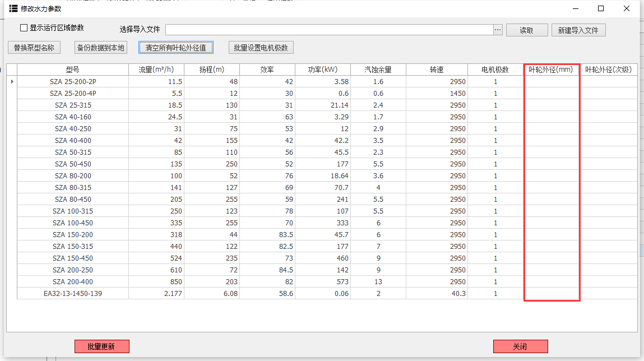Viewport: 644px width, 361px height.
Task: Click the 选择导入文件 path input field
Action: pos(330,30)
